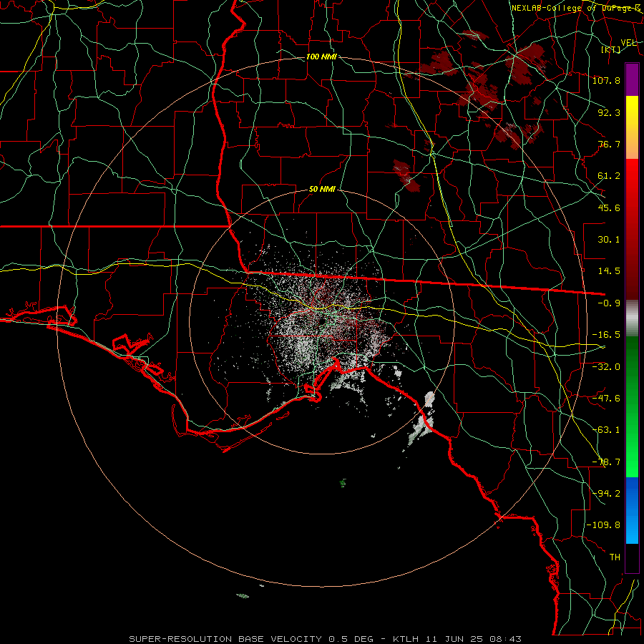644x644 pixels.
Task: Click the -0.9 velocity scale value
Action: coord(609,303)
